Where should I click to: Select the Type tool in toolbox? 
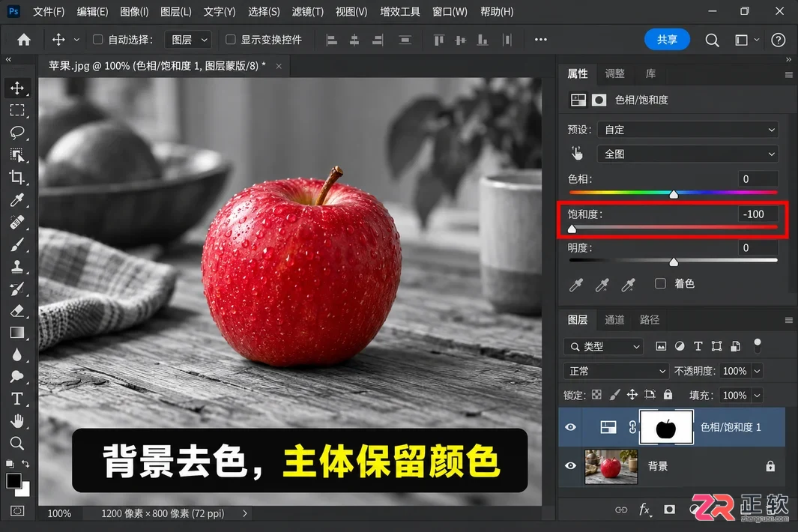coord(17,399)
